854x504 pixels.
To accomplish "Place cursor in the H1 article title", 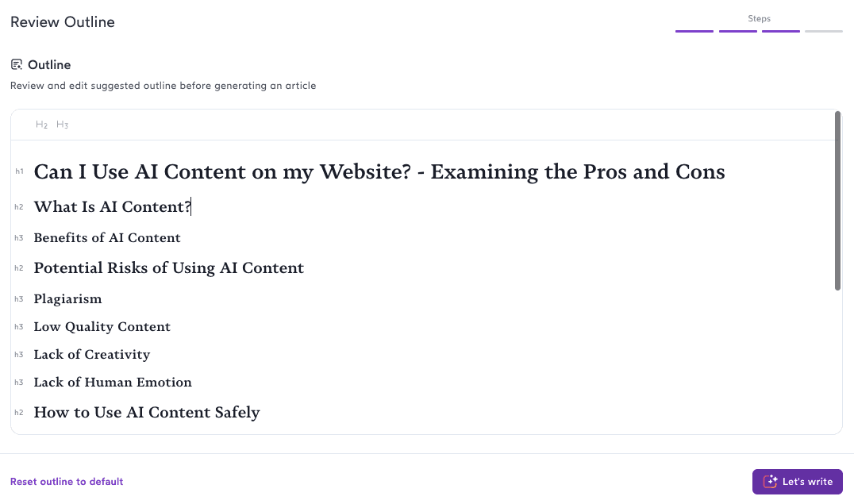I will (379, 171).
